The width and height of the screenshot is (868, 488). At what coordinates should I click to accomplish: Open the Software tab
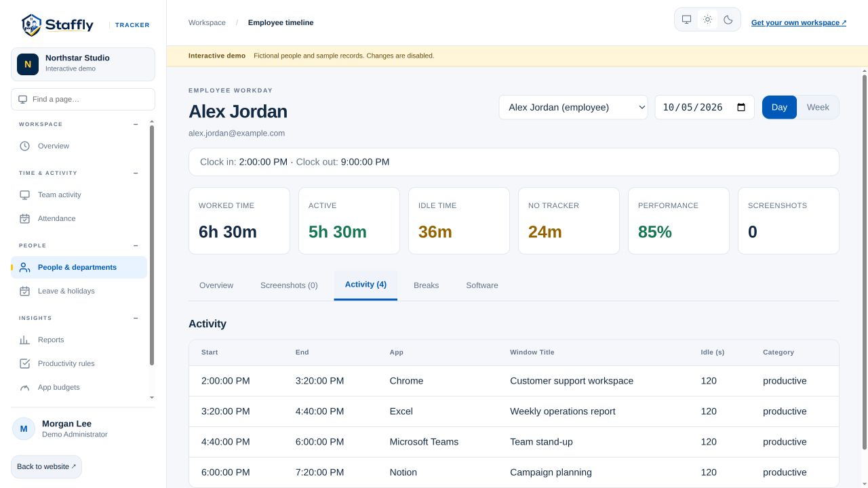point(482,285)
